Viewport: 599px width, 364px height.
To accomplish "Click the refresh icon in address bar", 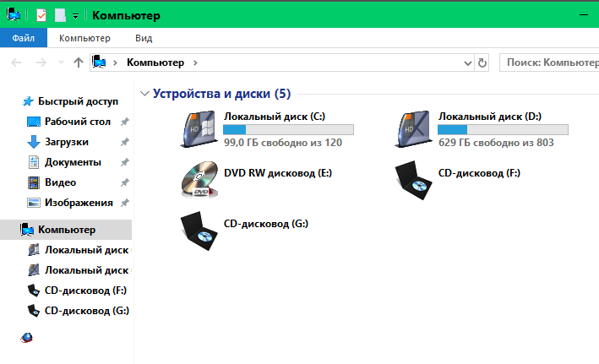I will (x=482, y=62).
